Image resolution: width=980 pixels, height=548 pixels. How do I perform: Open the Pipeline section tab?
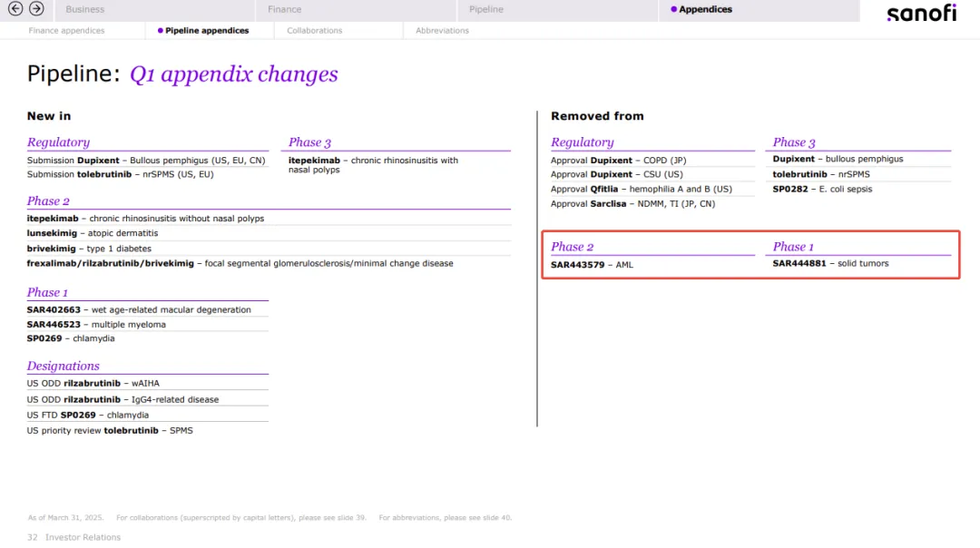point(557,9)
